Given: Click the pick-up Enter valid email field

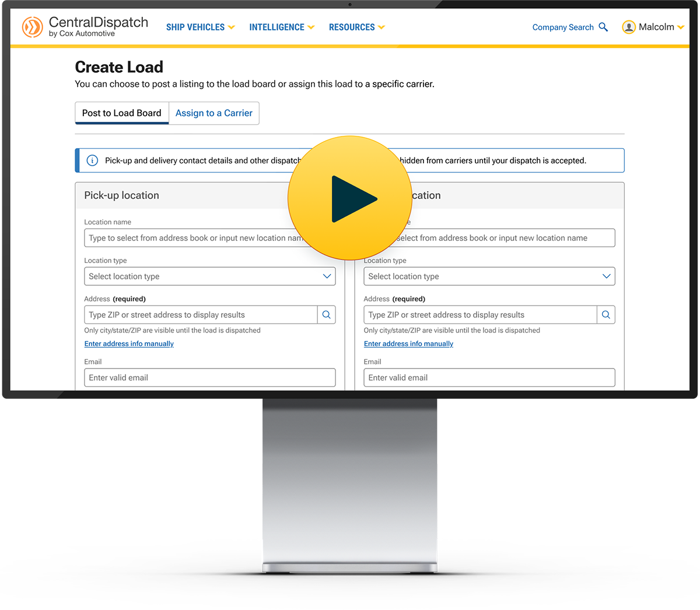Looking at the screenshot, I should [209, 377].
